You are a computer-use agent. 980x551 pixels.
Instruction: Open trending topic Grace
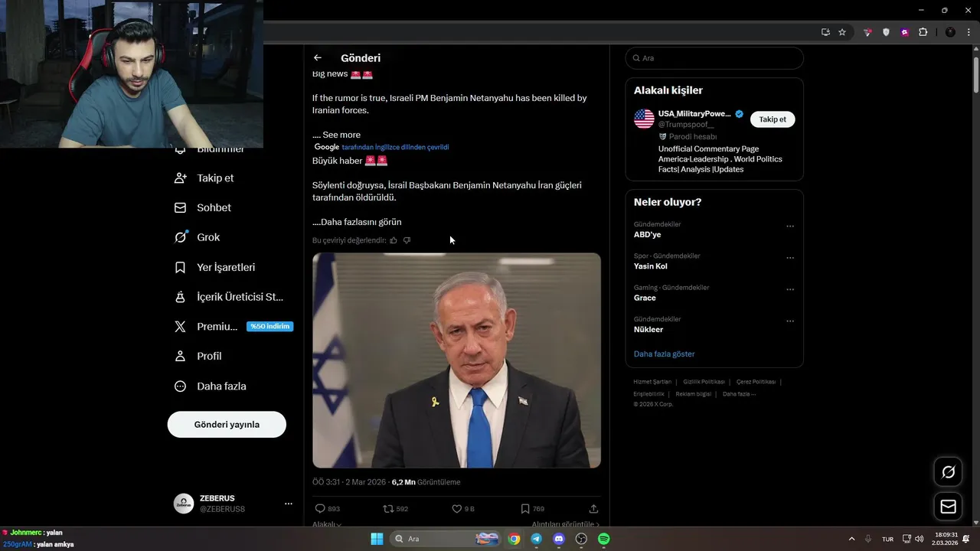pos(645,298)
